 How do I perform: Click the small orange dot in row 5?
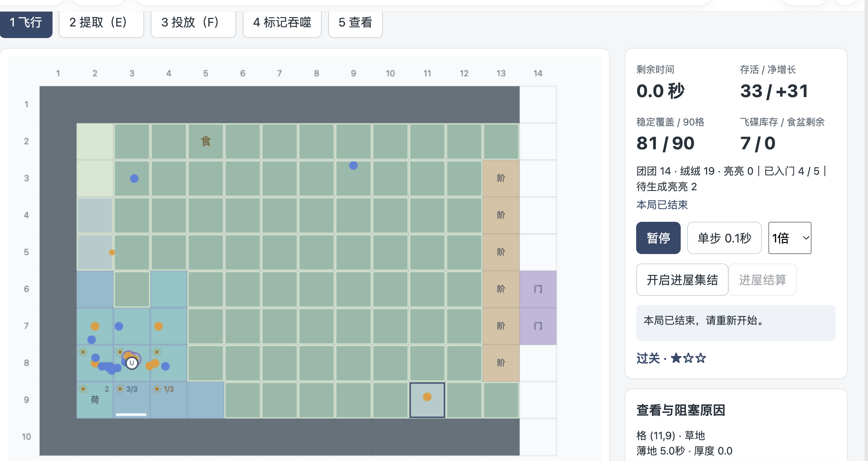[x=112, y=252]
